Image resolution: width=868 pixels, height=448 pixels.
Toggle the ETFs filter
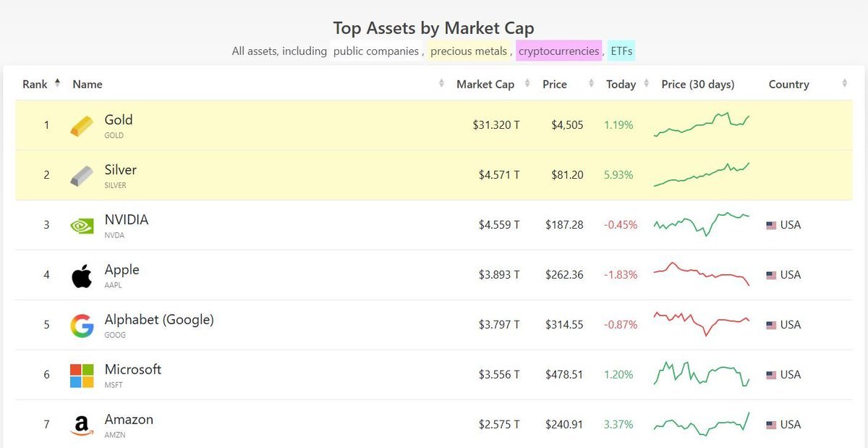point(621,51)
